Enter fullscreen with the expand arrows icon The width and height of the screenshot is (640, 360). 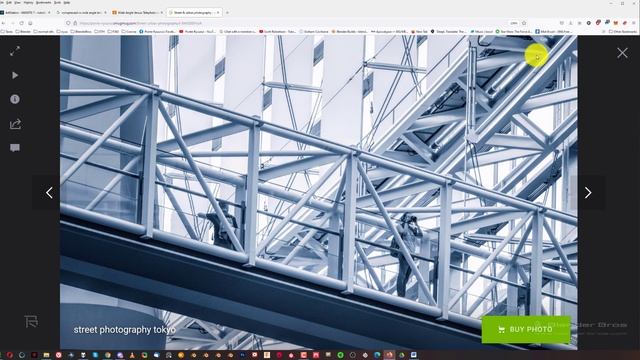pyautogui.click(x=15, y=51)
